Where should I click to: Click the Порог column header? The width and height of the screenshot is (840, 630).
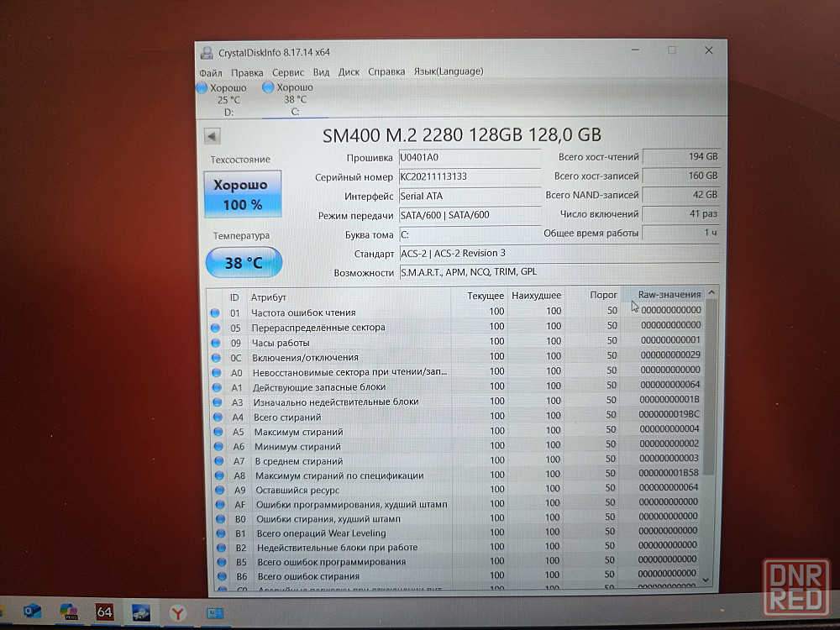[603, 295]
